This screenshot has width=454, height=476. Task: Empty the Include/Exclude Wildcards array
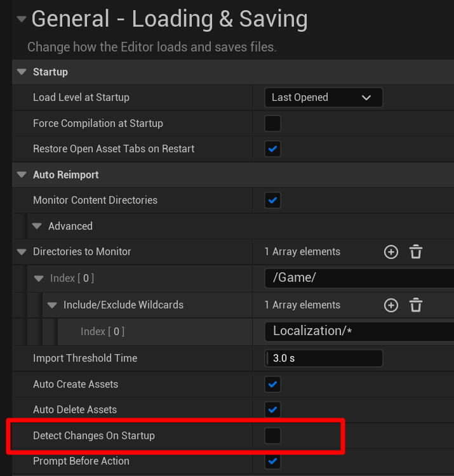click(416, 305)
